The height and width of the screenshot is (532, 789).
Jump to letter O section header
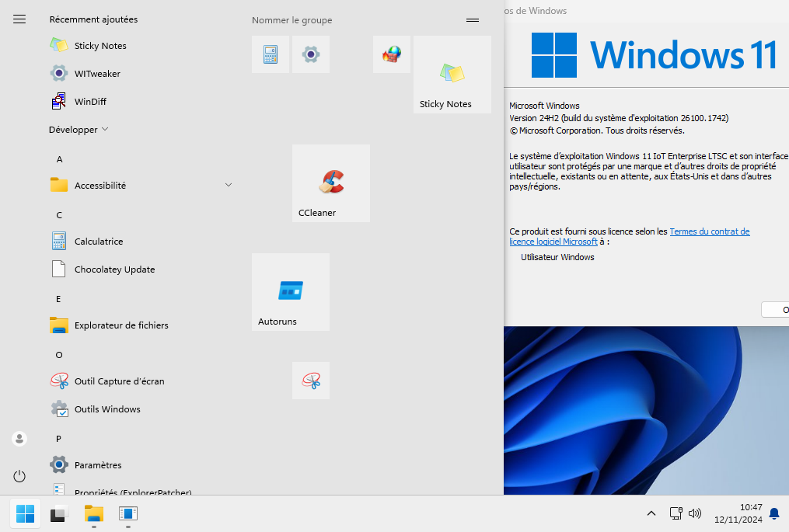(x=59, y=355)
